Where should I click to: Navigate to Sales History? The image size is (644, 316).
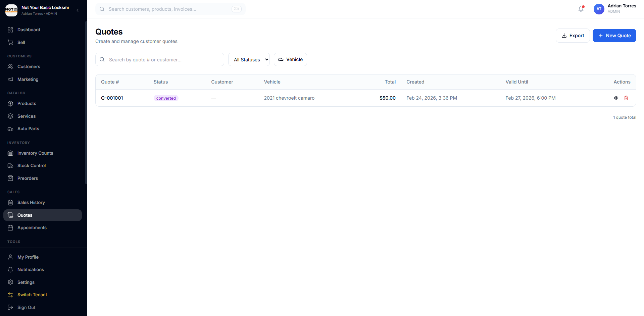point(43,203)
